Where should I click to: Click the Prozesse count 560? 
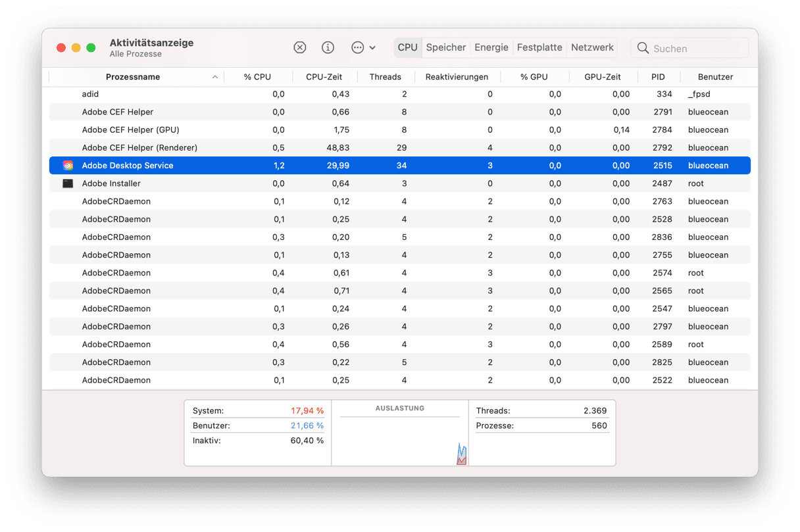[x=599, y=425]
